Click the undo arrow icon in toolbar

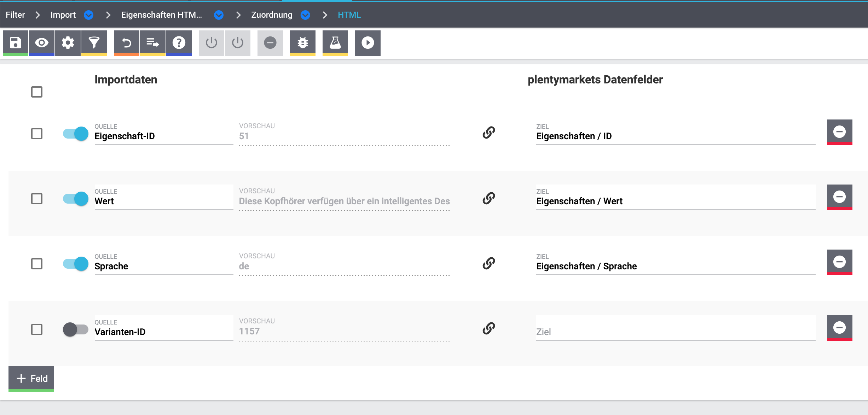coord(127,43)
